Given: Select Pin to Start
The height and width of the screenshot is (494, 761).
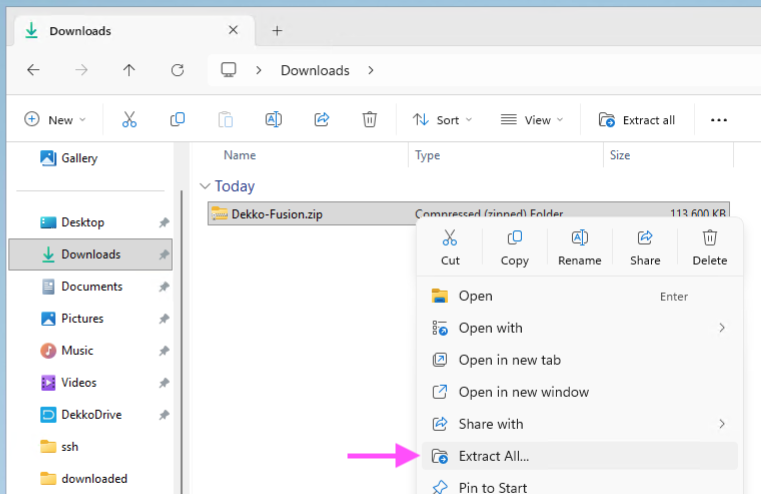Looking at the screenshot, I should pyautogui.click(x=579, y=485).
